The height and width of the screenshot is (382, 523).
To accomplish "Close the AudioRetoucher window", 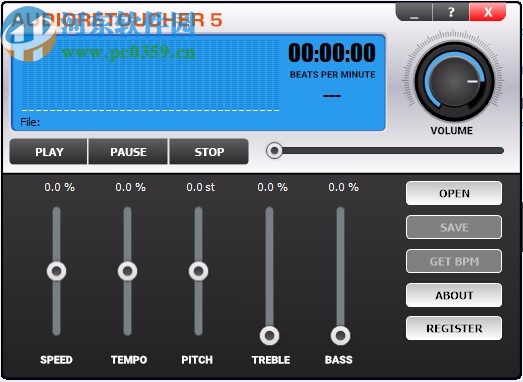I will click(488, 12).
